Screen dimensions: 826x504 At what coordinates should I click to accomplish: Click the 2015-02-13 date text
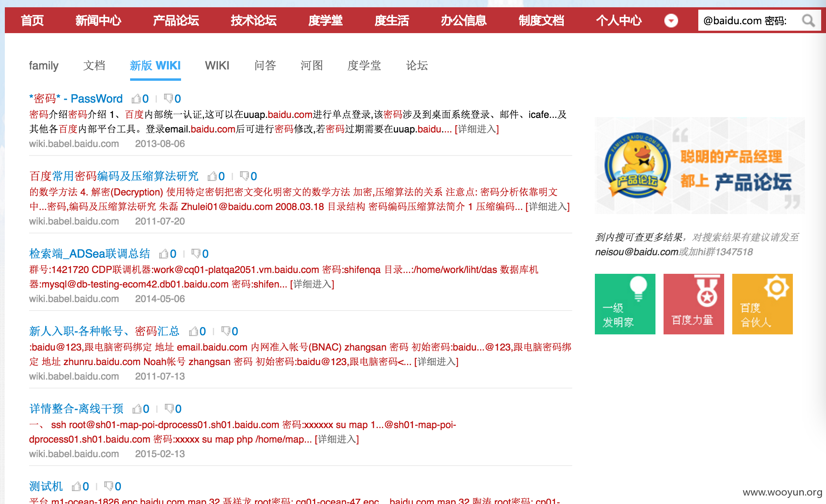(160, 454)
